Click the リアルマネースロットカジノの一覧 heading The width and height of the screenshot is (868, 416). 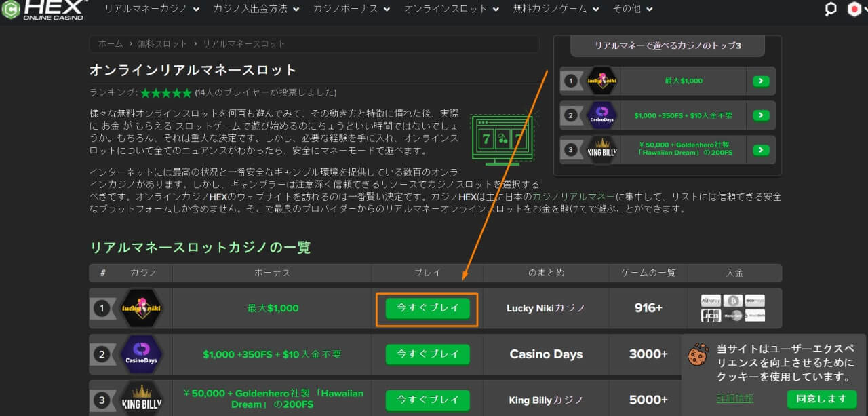coord(201,247)
